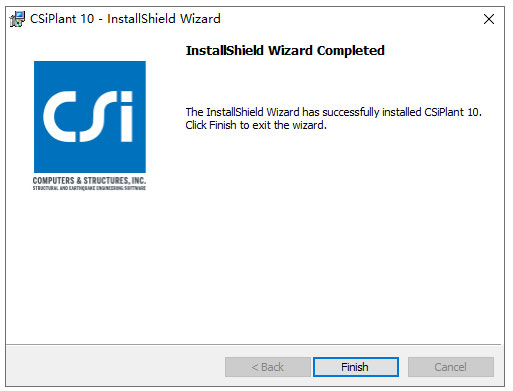Click 'CSiPlant 10' in the success message
513x391 pixels.
click(452, 112)
